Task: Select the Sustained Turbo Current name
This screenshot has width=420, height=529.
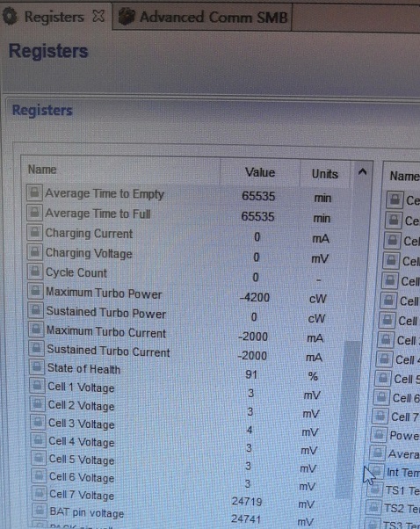Action: pos(108,351)
